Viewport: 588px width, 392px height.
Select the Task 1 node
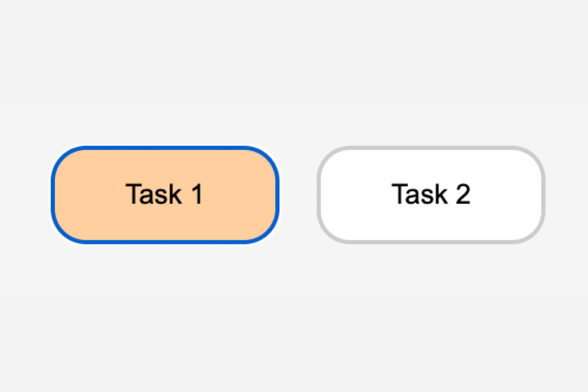tap(165, 195)
